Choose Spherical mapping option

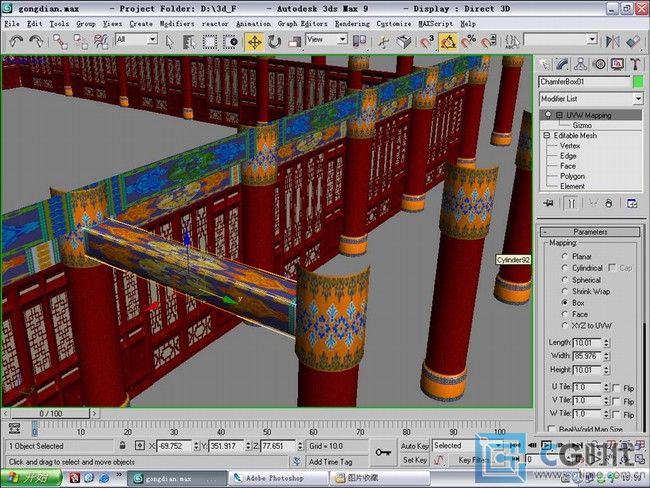pyautogui.click(x=565, y=280)
